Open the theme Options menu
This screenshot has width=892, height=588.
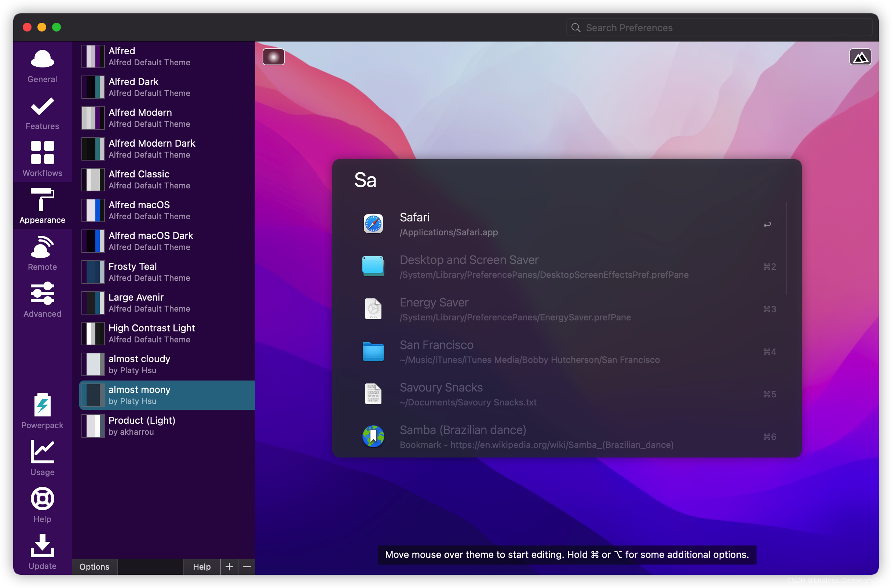[94, 567]
